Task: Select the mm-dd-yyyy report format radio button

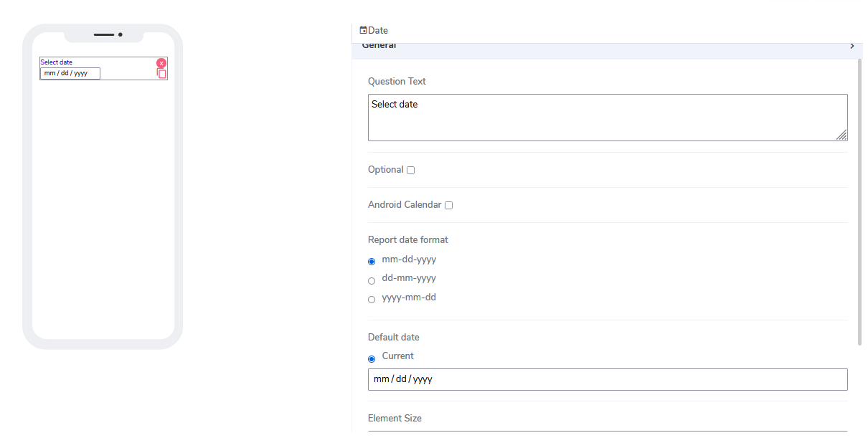Action: point(372,262)
